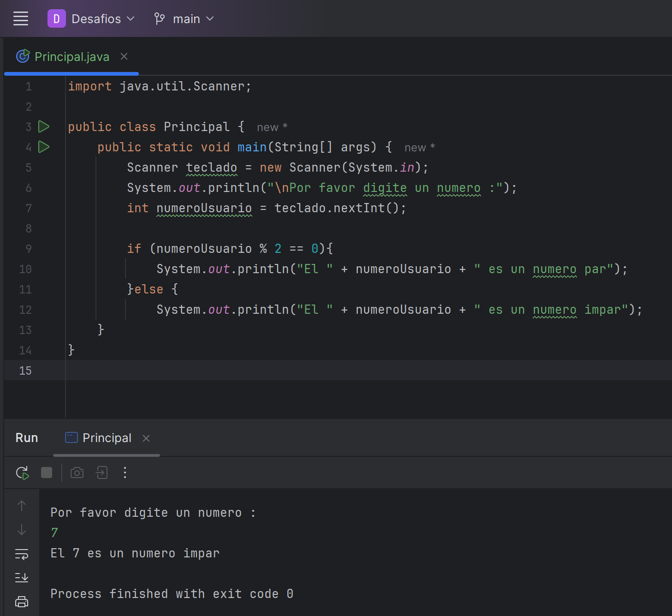Click the main method name
Image resolution: width=672 pixels, height=616 pixels.
pos(252,147)
